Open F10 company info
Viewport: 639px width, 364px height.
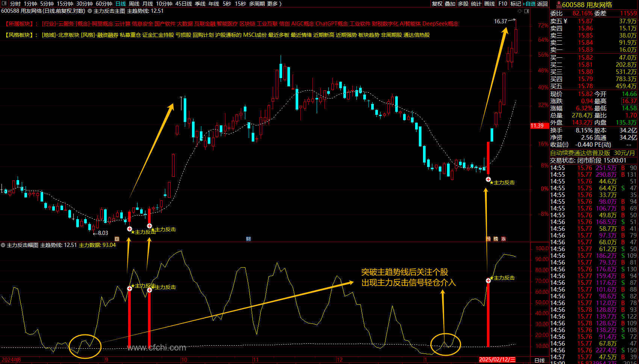point(503,4)
